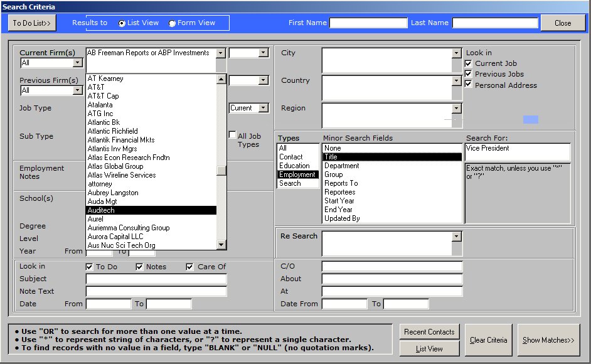Click the firm list scrollbar up arrow
591x364 pixels.
pos(221,79)
